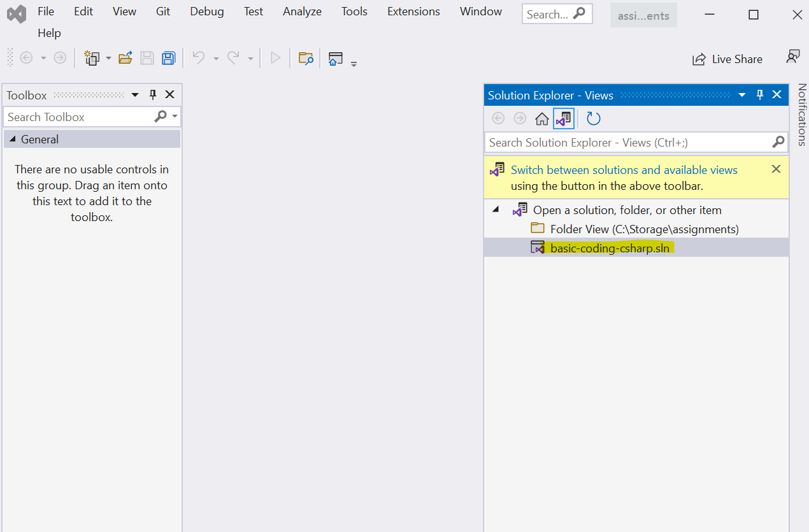The height and width of the screenshot is (532, 809).
Task: Toggle auto-hide pin on Toolbox panel
Action: pos(153,95)
